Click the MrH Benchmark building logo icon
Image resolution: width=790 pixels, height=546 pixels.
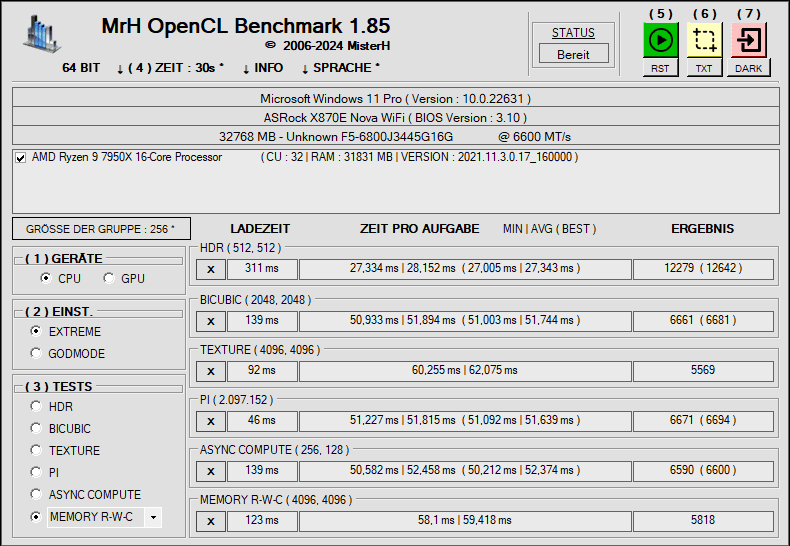click(x=42, y=33)
